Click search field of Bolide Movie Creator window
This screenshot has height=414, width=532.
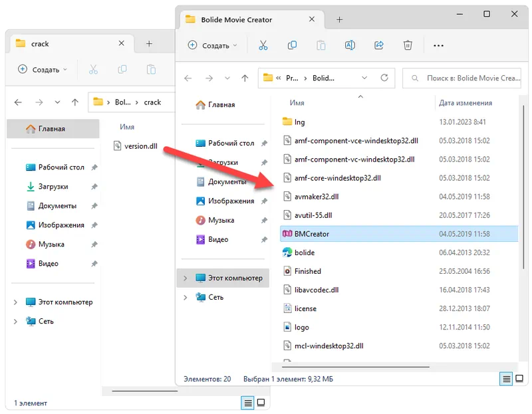pyautogui.click(x=462, y=78)
